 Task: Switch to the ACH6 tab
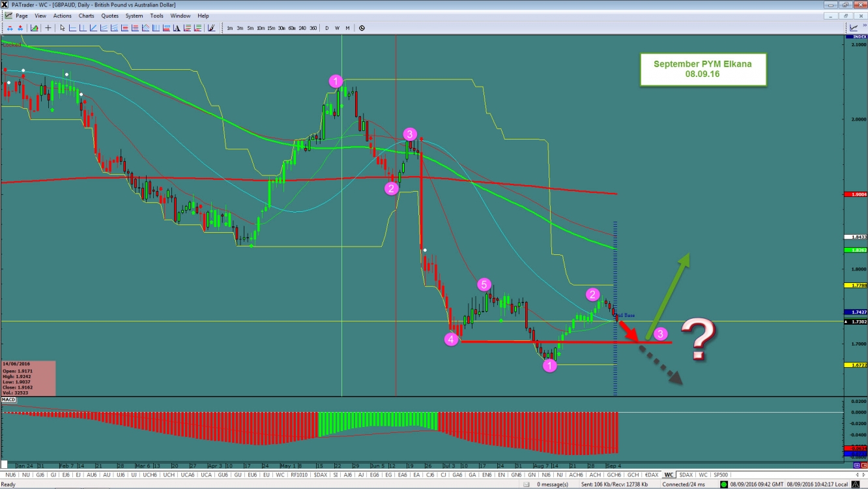point(575,475)
